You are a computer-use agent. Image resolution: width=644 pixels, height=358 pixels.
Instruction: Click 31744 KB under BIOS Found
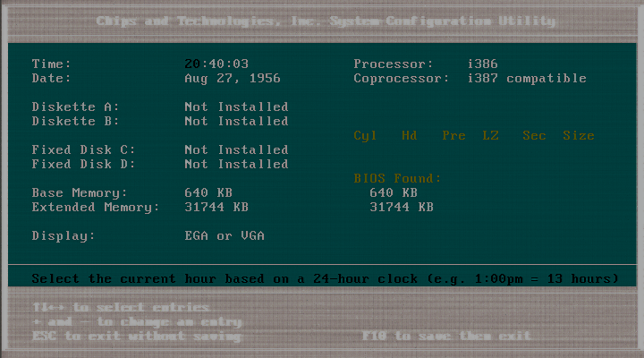point(402,207)
